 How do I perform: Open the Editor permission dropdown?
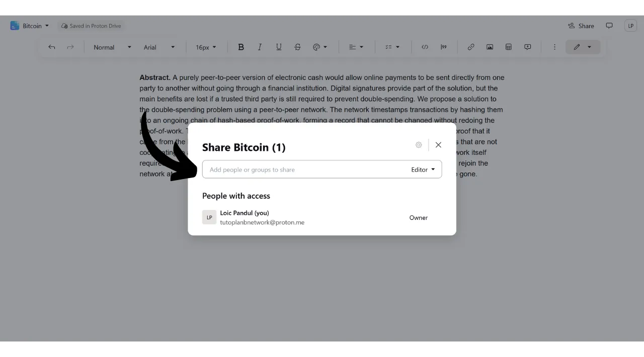point(423,169)
